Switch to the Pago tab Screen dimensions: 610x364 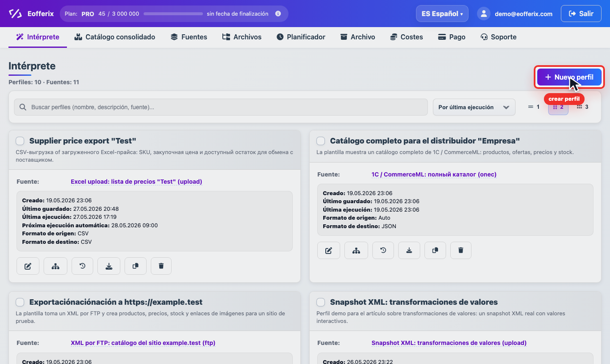click(x=452, y=37)
